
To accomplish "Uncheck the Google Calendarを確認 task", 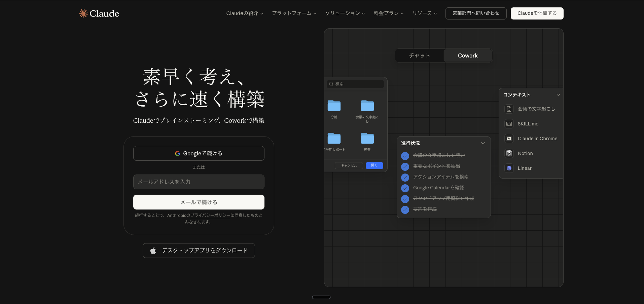I will (x=405, y=188).
